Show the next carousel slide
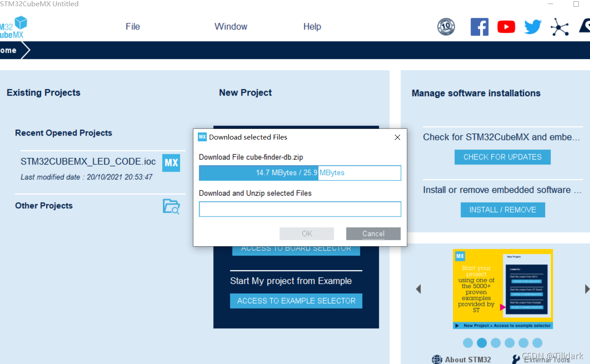This screenshot has height=364, width=590. 587,289
